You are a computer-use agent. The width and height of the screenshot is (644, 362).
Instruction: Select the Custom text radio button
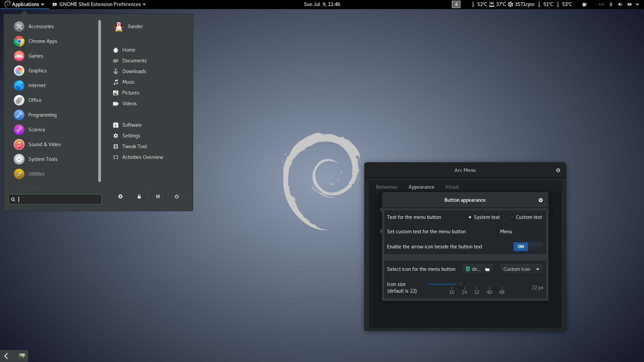click(512, 217)
